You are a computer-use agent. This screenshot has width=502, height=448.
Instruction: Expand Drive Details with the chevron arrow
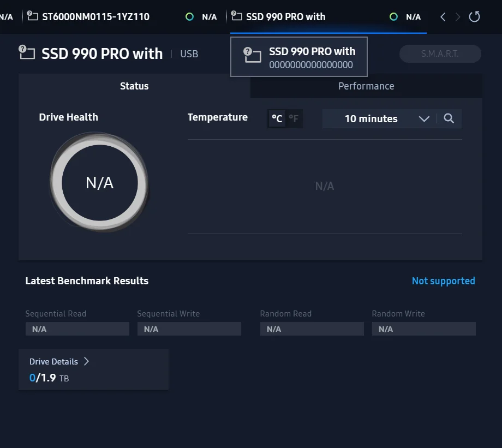[86, 361]
